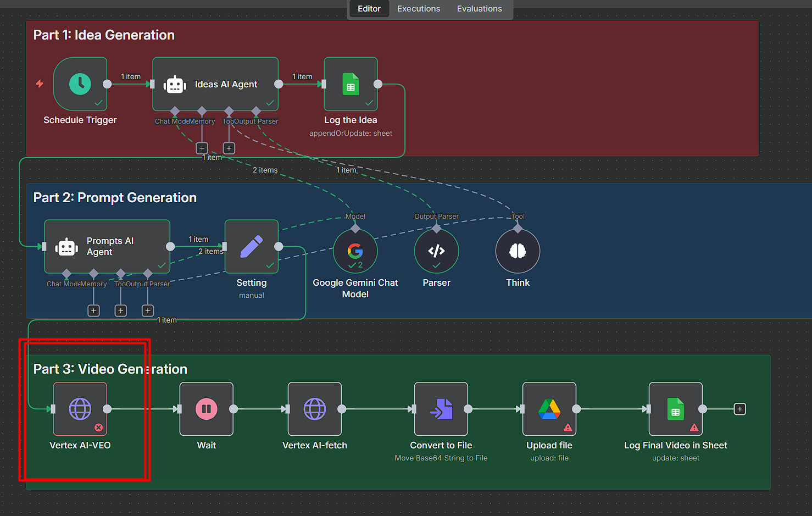
Task: Click the Convert to File node
Action: [x=441, y=409]
